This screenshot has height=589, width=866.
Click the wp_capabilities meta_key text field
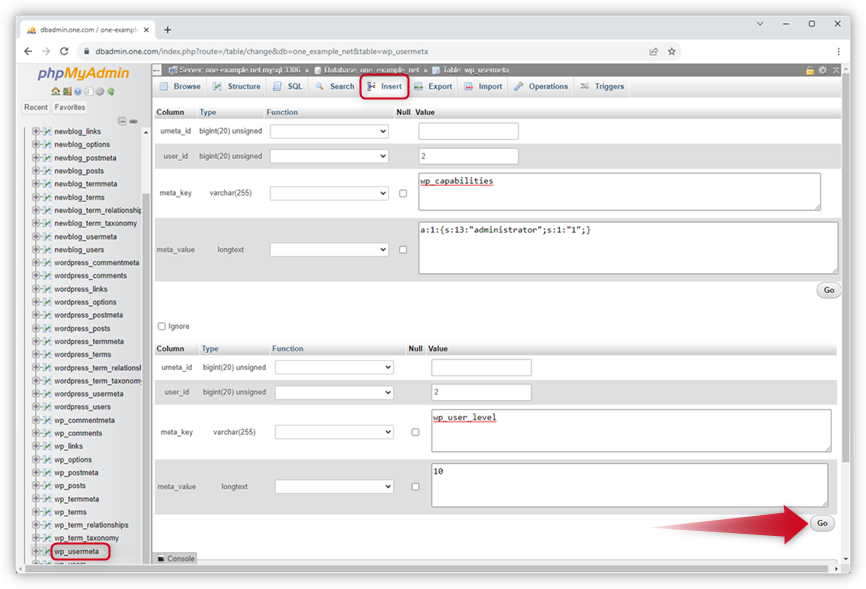click(x=619, y=191)
